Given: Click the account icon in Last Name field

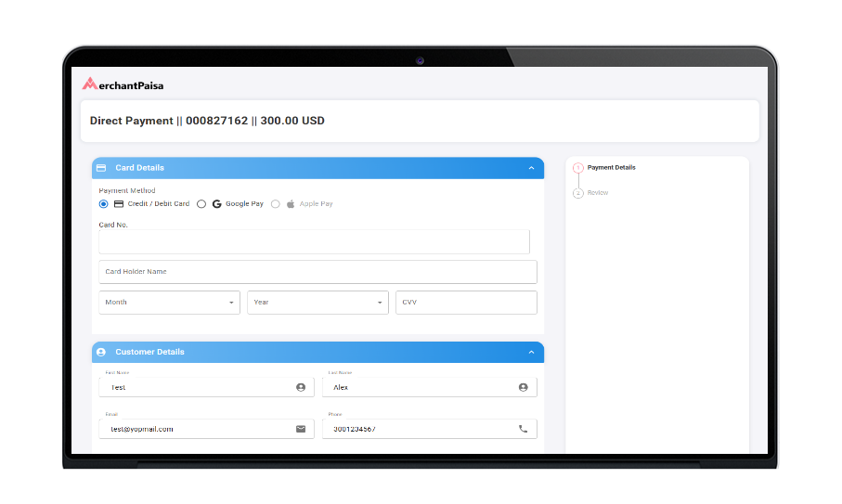Looking at the screenshot, I should tap(523, 387).
